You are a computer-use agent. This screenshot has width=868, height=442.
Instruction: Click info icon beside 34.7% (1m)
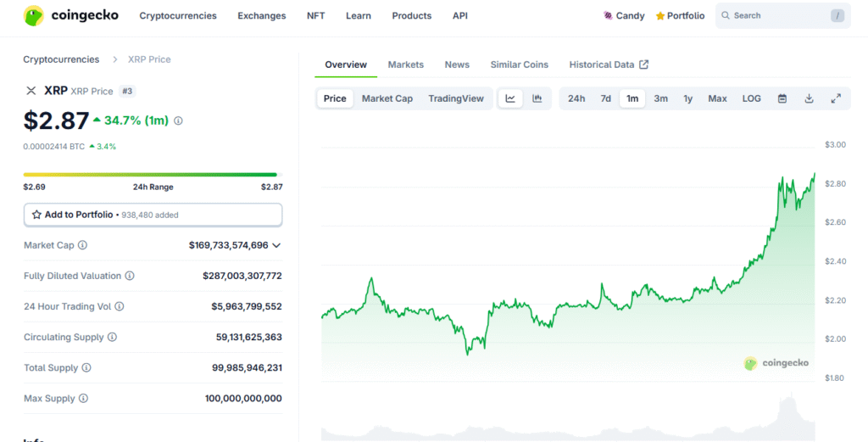[x=178, y=120]
